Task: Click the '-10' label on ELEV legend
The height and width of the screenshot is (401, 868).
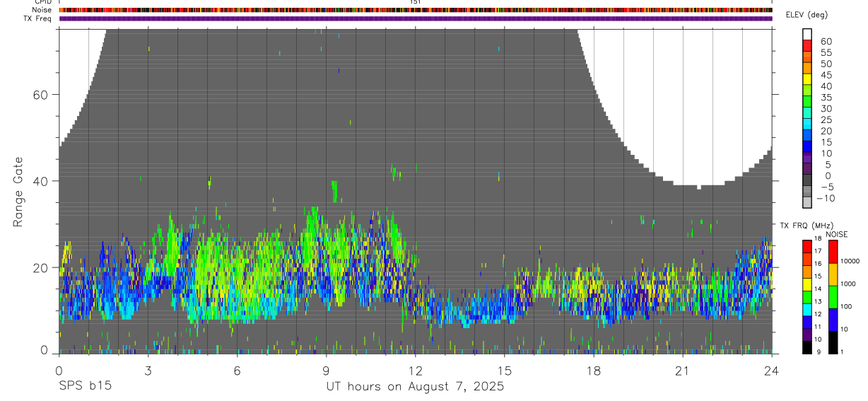Action: click(825, 199)
